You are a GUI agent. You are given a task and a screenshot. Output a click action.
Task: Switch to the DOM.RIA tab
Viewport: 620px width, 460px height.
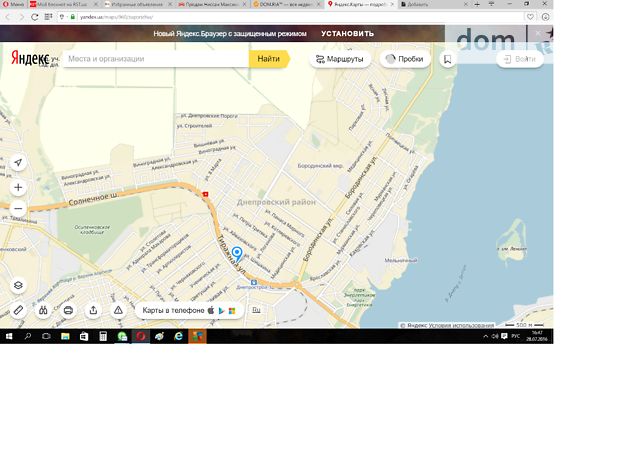tap(286, 4)
